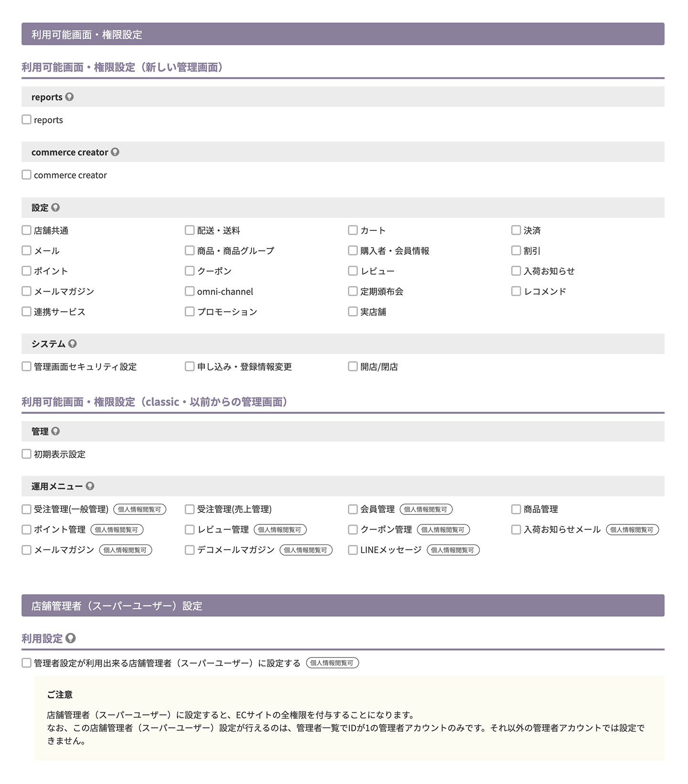Set as store super user checkbox
The width and height of the screenshot is (688, 784).
[27, 663]
